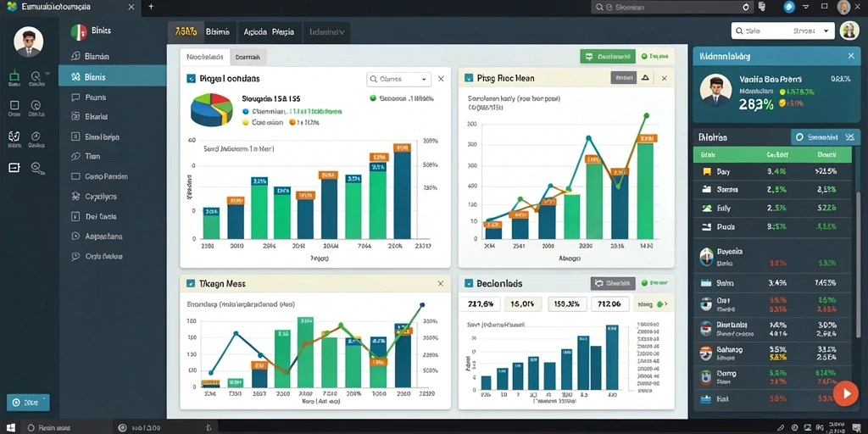Click the green download button above charts

(608, 57)
